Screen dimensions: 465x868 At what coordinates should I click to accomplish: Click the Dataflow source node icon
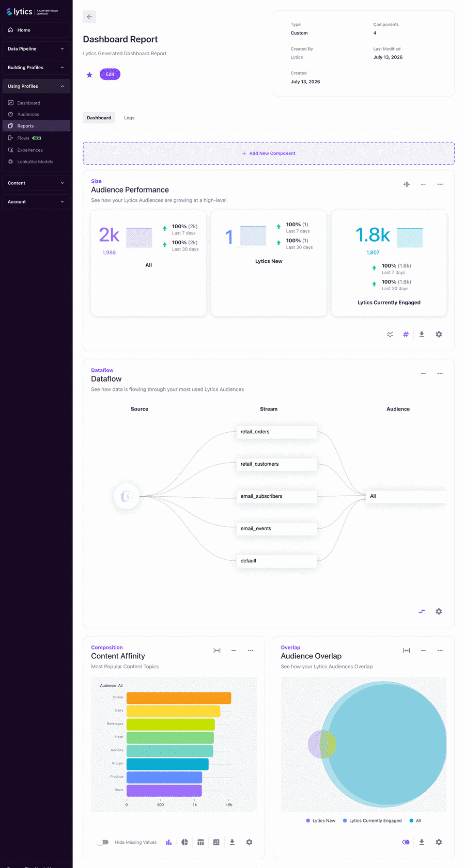point(127,496)
